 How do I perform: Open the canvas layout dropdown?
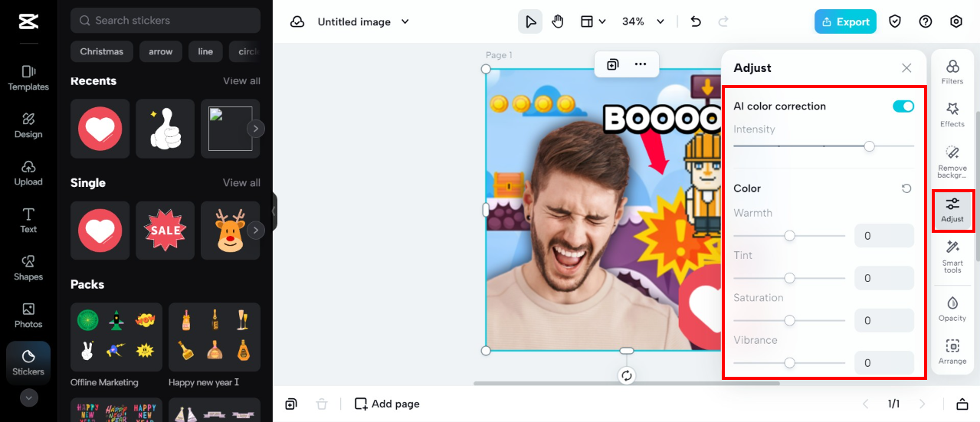593,21
